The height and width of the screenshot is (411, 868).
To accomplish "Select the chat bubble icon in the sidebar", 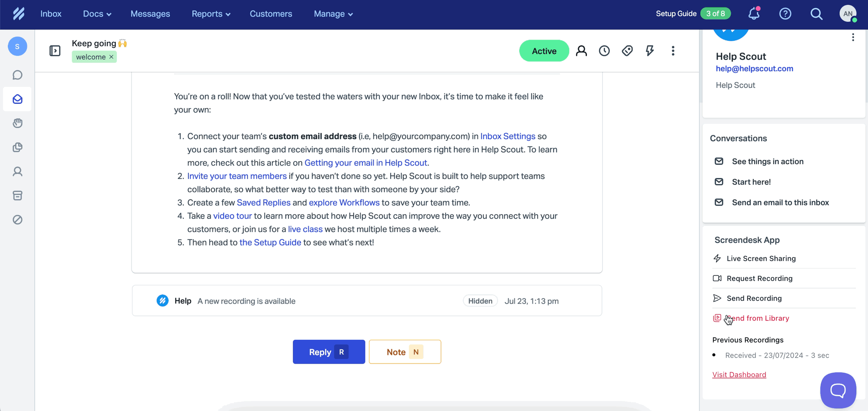I will (17, 75).
